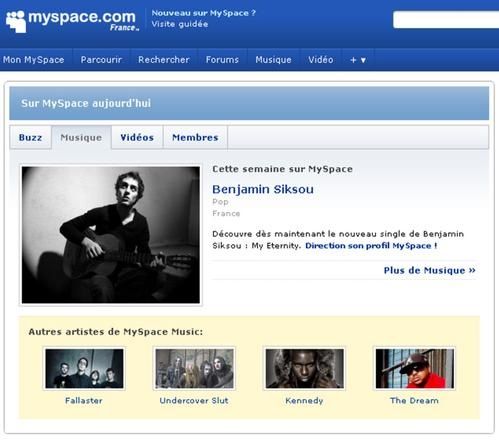
Task: Click the Kennedy name link
Action: 304,400
